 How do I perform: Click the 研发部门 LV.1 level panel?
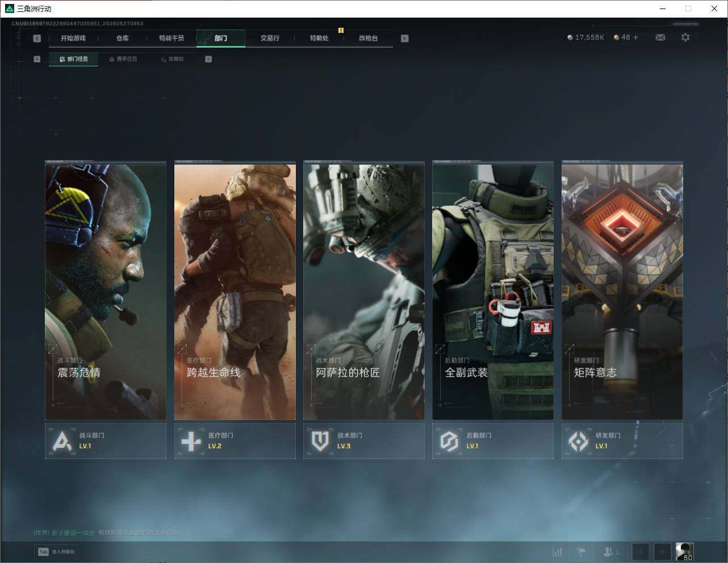tap(622, 441)
